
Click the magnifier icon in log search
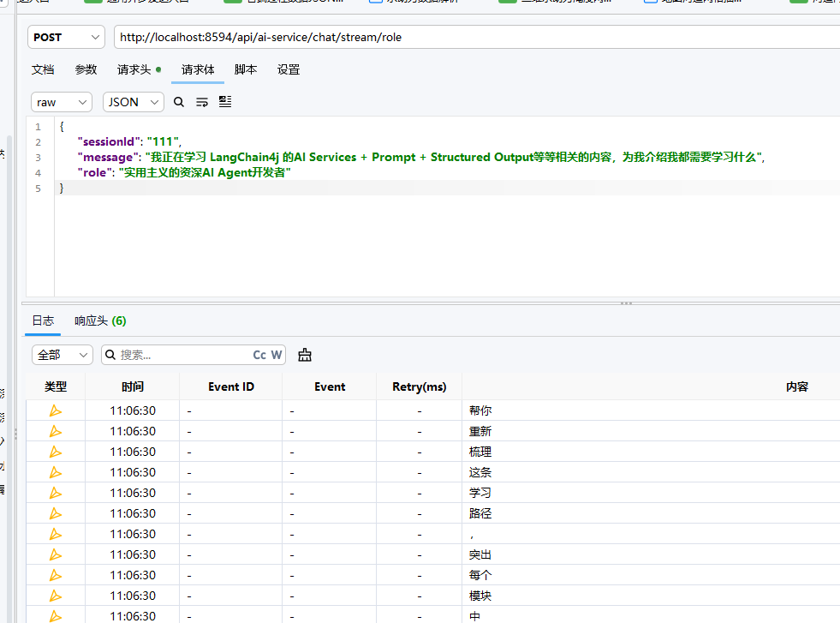[110, 355]
